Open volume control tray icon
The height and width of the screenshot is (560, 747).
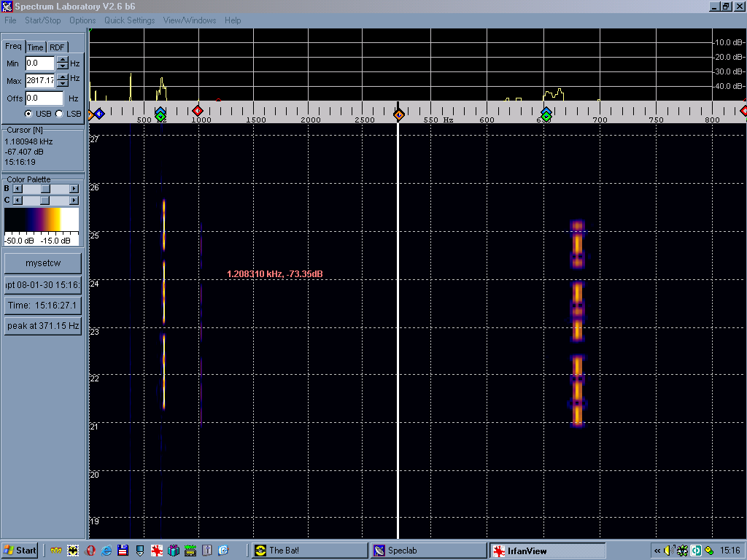pyautogui.click(x=668, y=551)
